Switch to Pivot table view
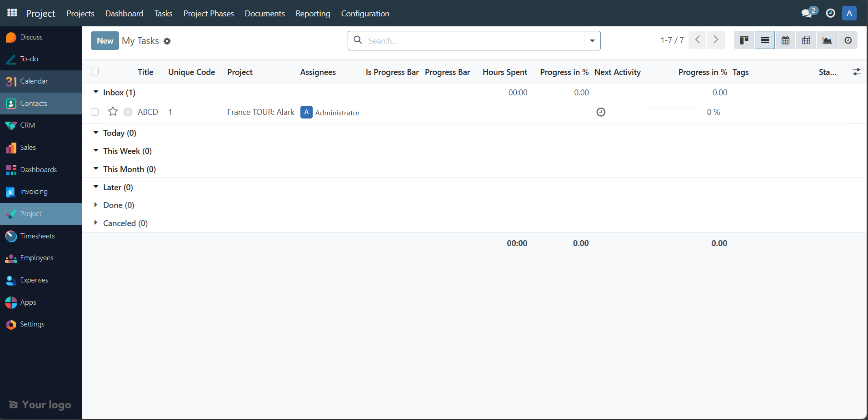The width and height of the screenshot is (868, 420). pos(806,40)
